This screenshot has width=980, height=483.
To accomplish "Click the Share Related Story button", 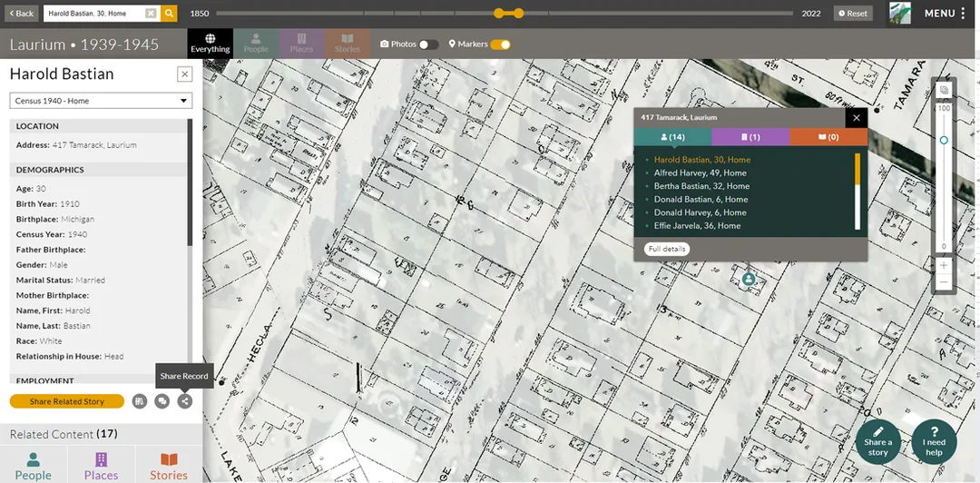I will pyautogui.click(x=67, y=401).
